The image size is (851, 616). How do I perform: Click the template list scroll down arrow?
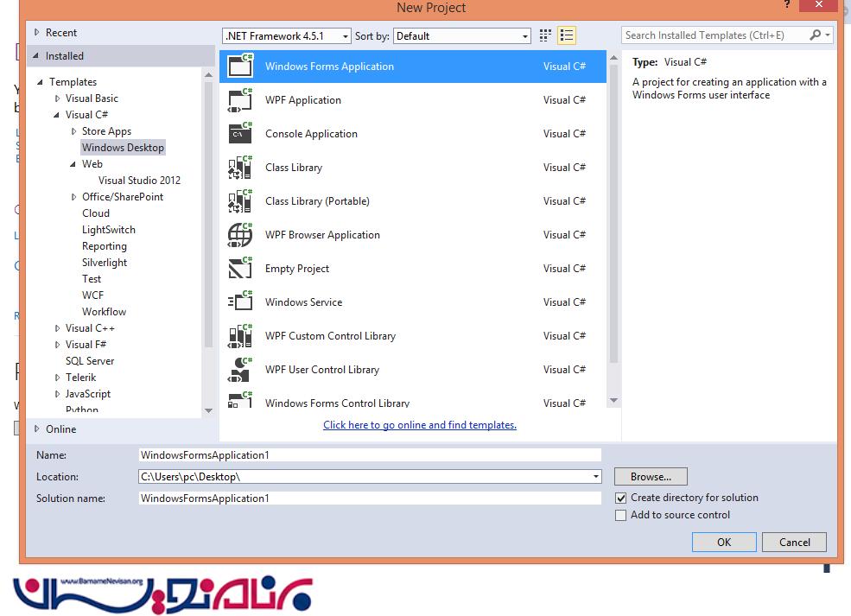pyautogui.click(x=613, y=401)
